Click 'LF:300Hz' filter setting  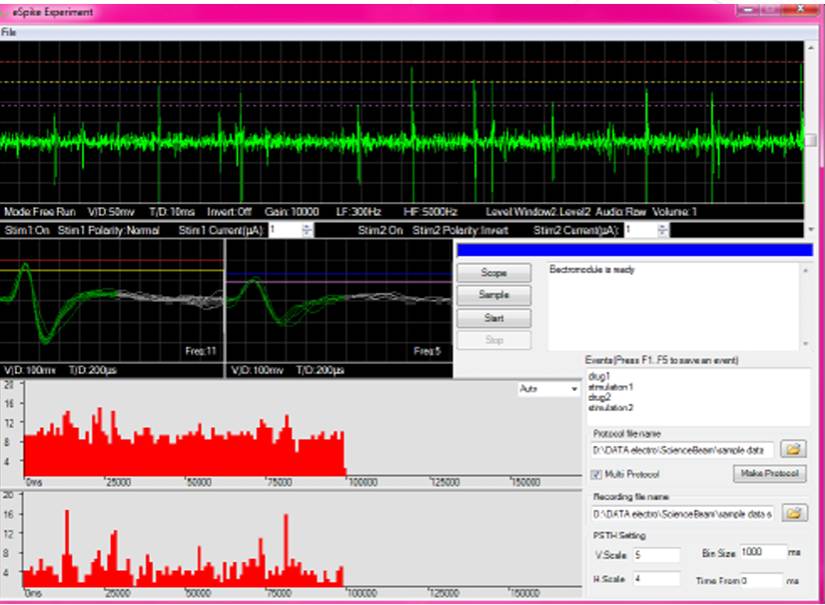(x=358, y=211)
